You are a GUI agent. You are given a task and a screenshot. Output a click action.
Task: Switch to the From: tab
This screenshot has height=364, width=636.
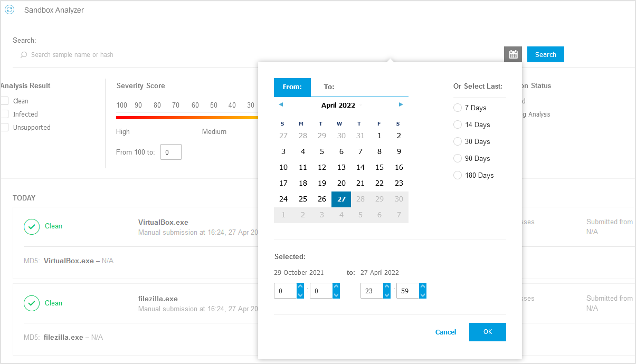[x=292, y=87]
